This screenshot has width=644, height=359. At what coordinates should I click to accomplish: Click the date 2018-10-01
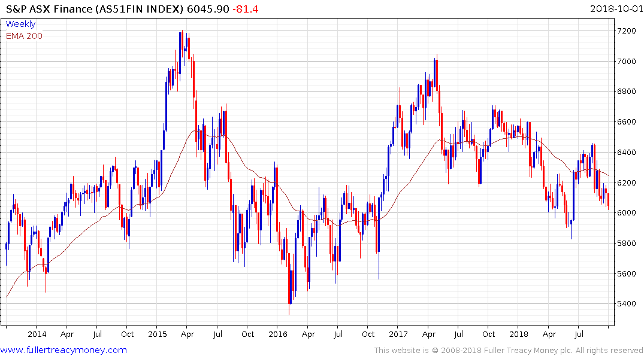pyautogui.click(x=616, y=8)
